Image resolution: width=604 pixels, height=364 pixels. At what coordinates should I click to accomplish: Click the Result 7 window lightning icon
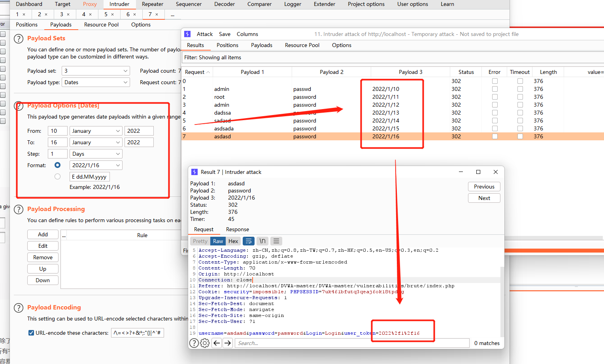194,172
